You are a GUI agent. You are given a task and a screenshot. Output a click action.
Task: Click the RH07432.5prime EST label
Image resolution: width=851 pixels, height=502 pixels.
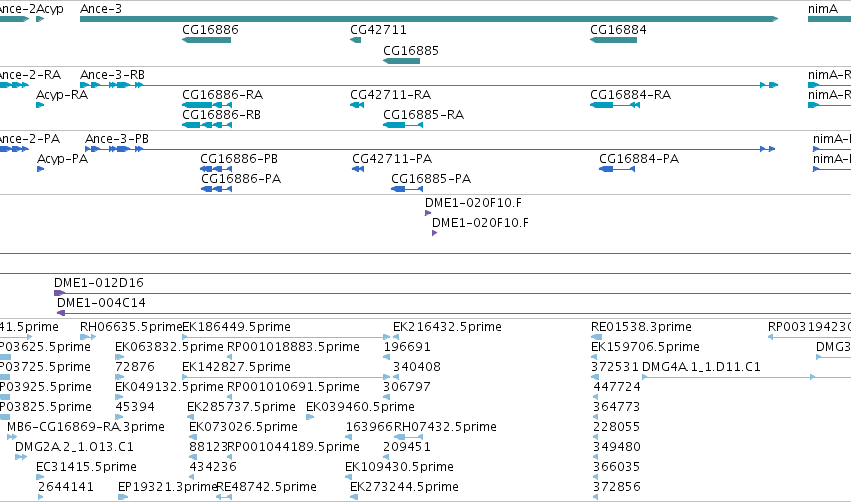pos(446,427)
